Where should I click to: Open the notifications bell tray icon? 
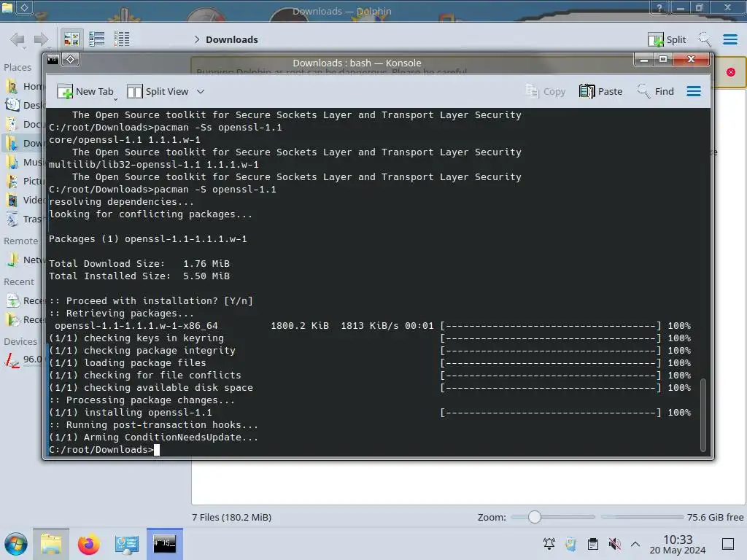point(549,544)
